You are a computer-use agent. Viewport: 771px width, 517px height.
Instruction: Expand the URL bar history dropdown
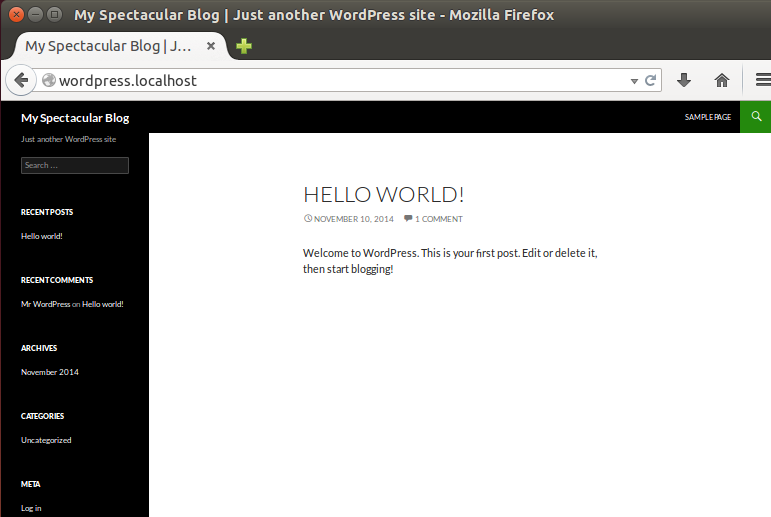coord(634,81)
